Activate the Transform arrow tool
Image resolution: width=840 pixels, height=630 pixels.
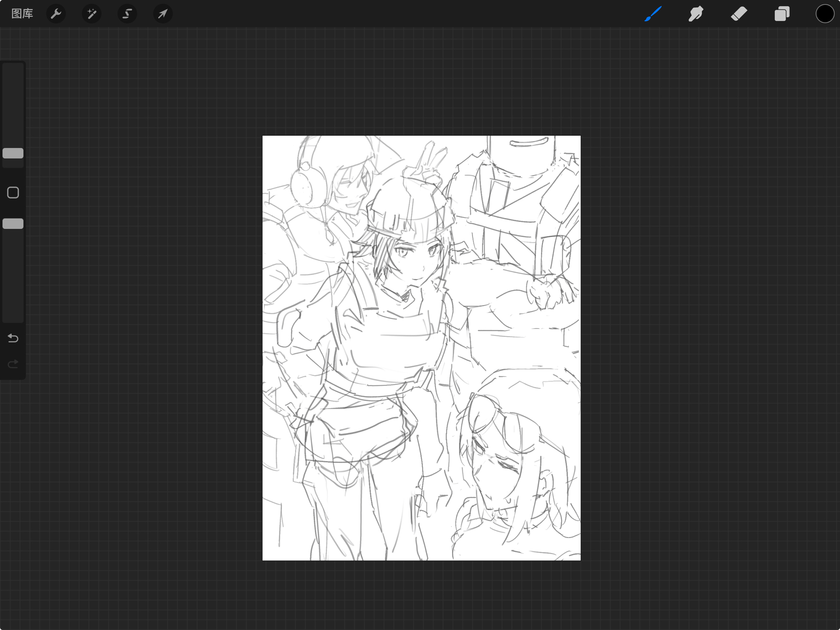point(163,14)
